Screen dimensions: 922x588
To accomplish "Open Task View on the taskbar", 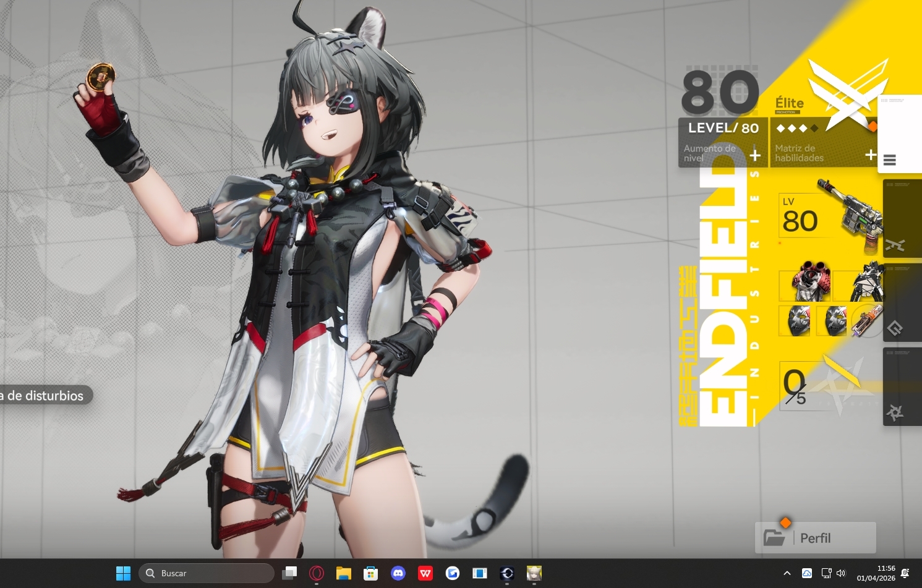I will [289, 573].
